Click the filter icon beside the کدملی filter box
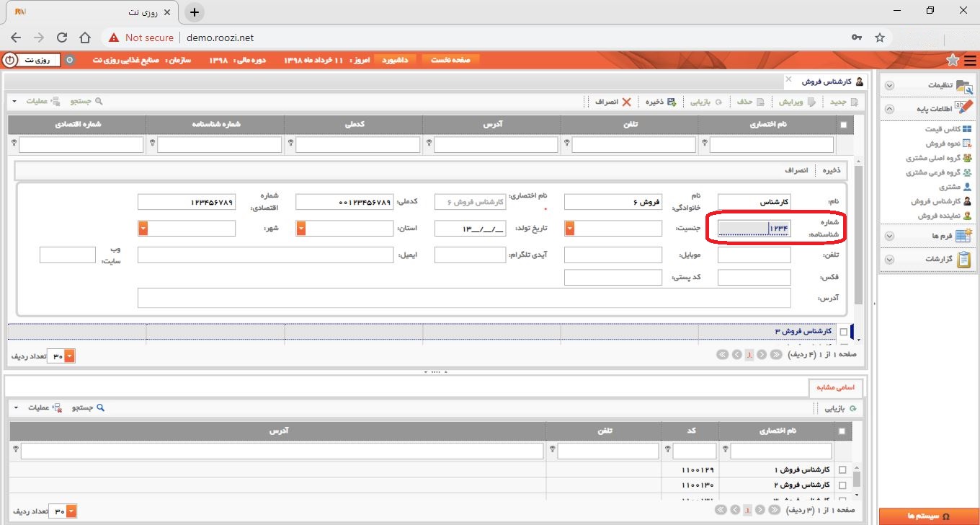The height and width of the screenshot is (525, 980). [x=290, y=144]
